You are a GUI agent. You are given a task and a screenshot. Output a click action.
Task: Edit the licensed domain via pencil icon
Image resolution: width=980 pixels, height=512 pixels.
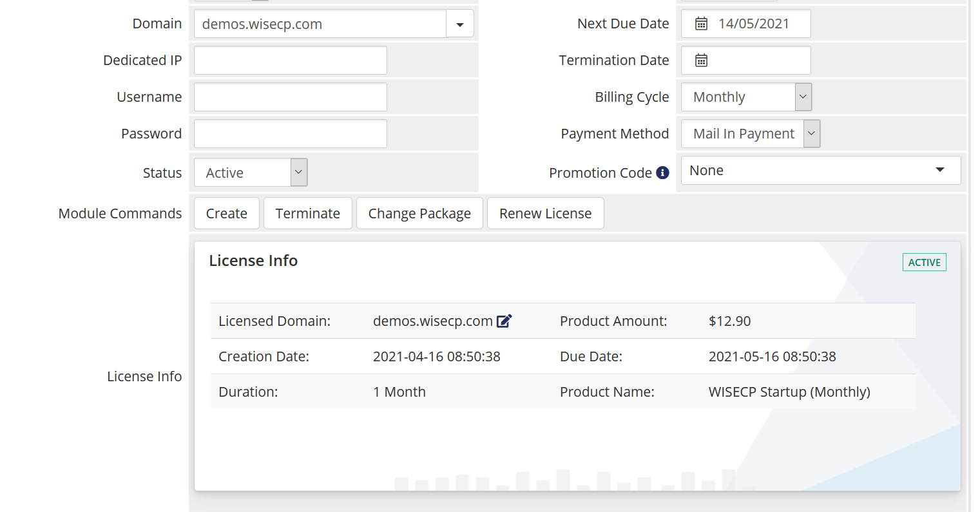click(504, 321)
